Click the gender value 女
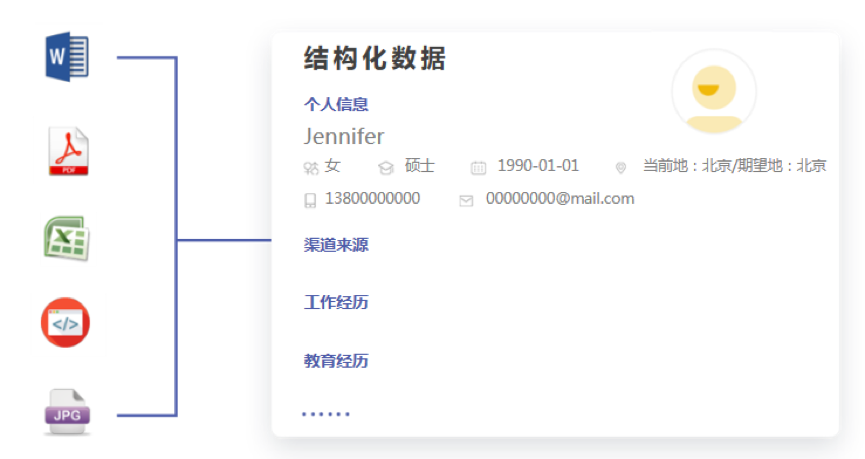 click(x=332, y=166)
